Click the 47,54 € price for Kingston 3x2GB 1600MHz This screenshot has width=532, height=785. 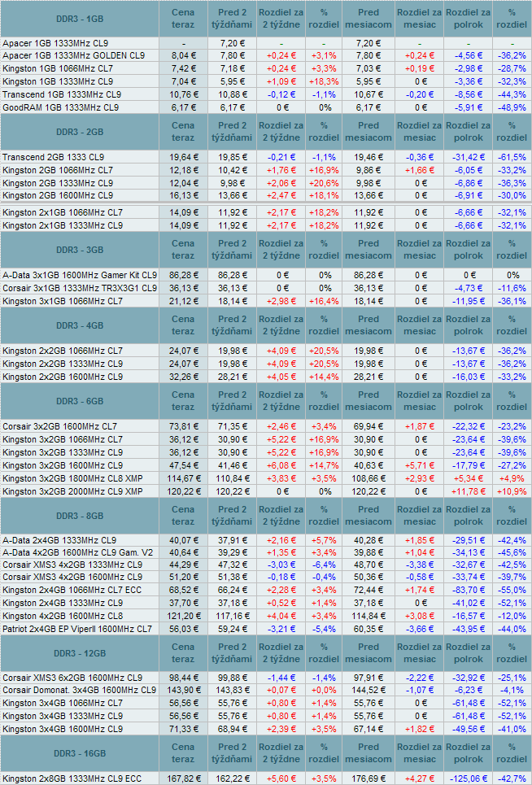click(x=184, y=465)
